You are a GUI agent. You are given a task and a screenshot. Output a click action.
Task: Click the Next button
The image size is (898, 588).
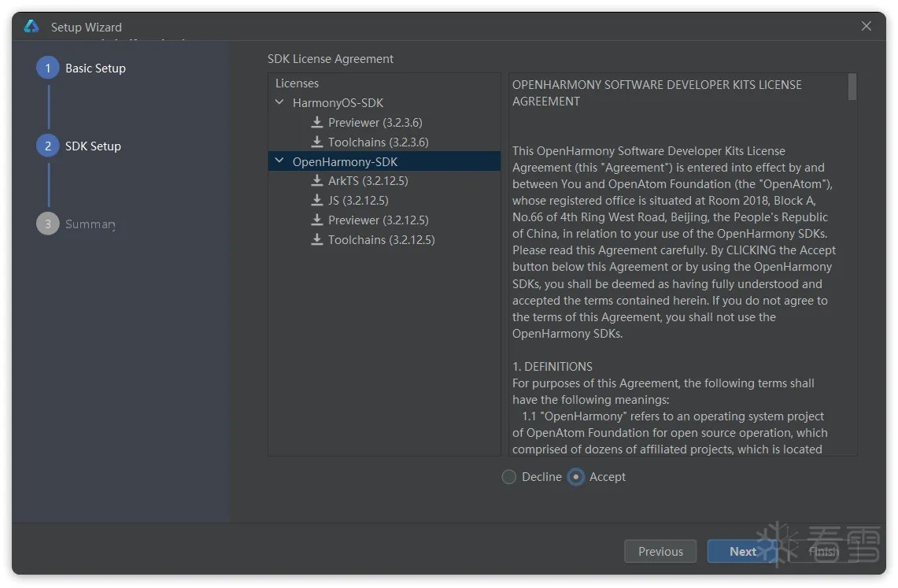[x=743, y=551]
